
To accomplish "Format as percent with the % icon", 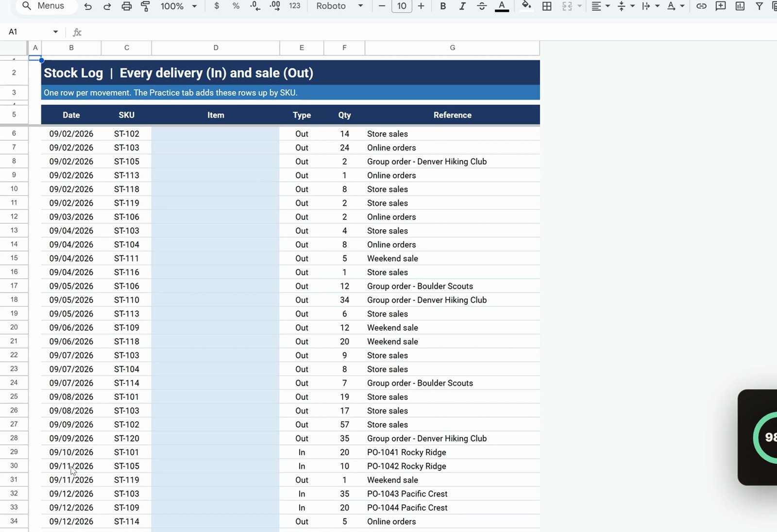I will click(236, 6).
